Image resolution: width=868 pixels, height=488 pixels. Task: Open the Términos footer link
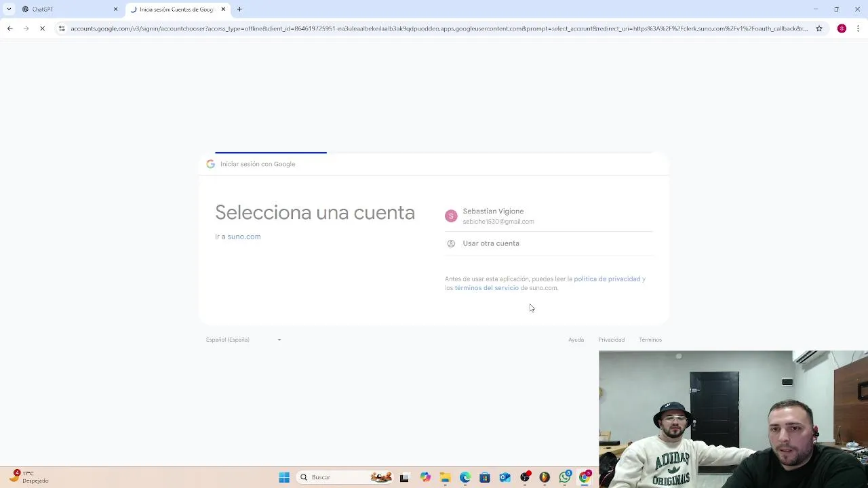point(650,340)
